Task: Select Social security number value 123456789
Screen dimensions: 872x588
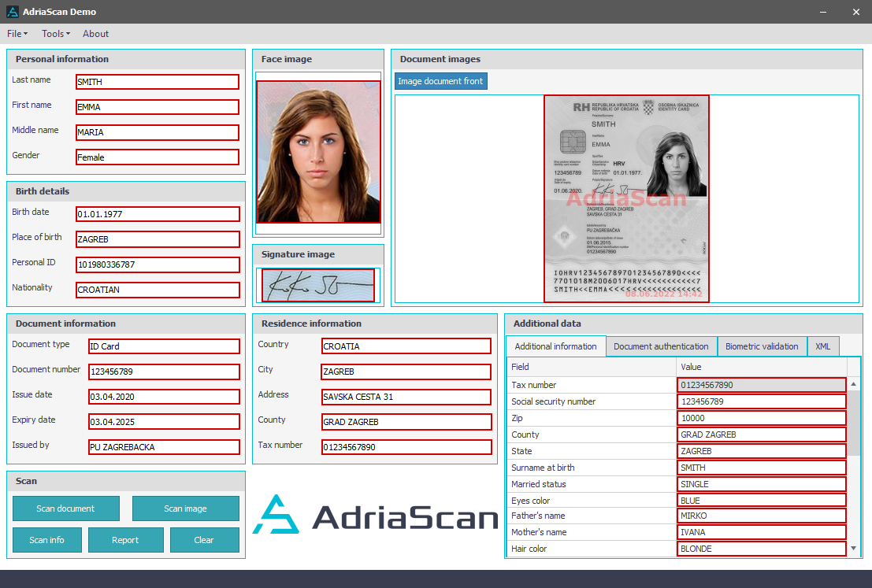Action: [x=762, y=401]
